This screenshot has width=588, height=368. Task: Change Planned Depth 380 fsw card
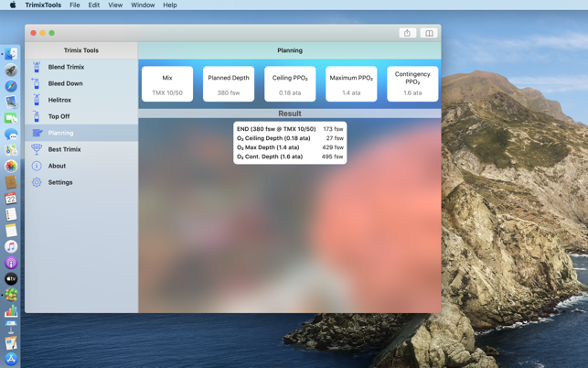[x=229, y=83]
